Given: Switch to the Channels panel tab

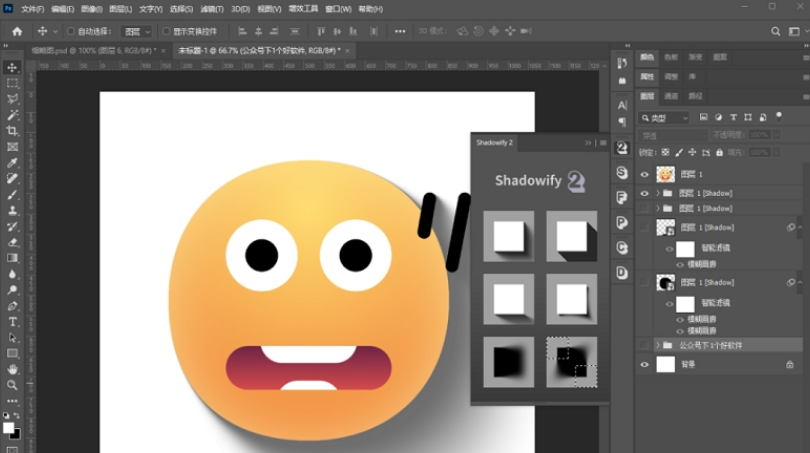Looking at the screenshot, I should point(671,96).
